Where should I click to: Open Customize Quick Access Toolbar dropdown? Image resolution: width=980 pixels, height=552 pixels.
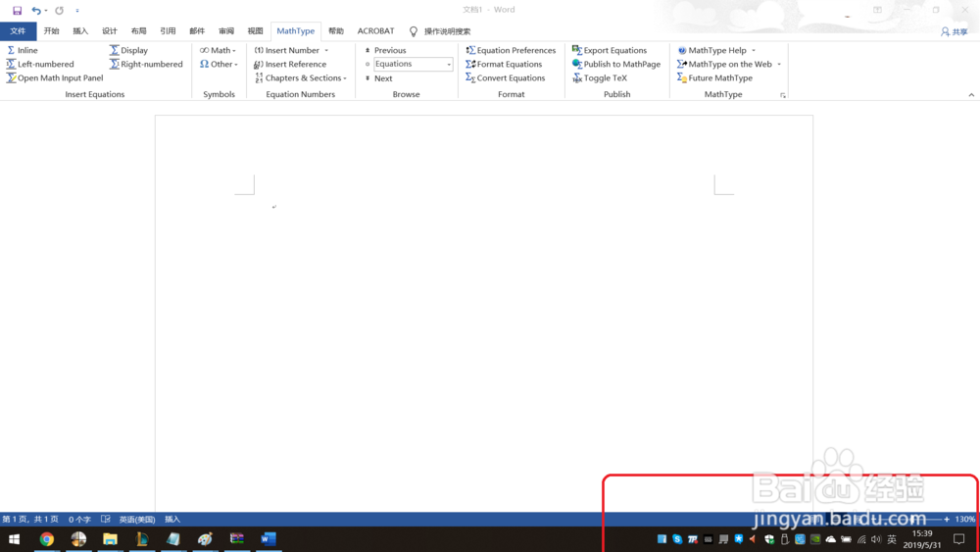pos(77,10)
